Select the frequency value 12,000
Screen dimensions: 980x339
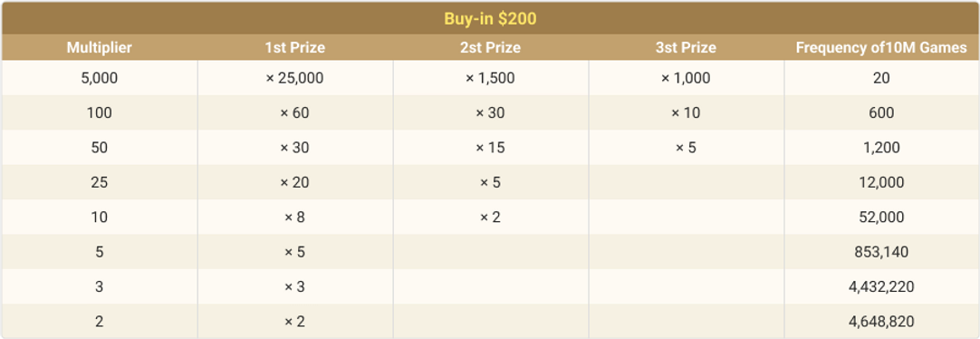[881, 182]
